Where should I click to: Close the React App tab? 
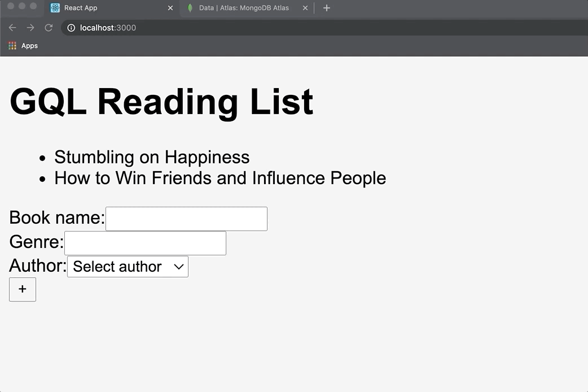pyautogui.click(x=170, y=8)
